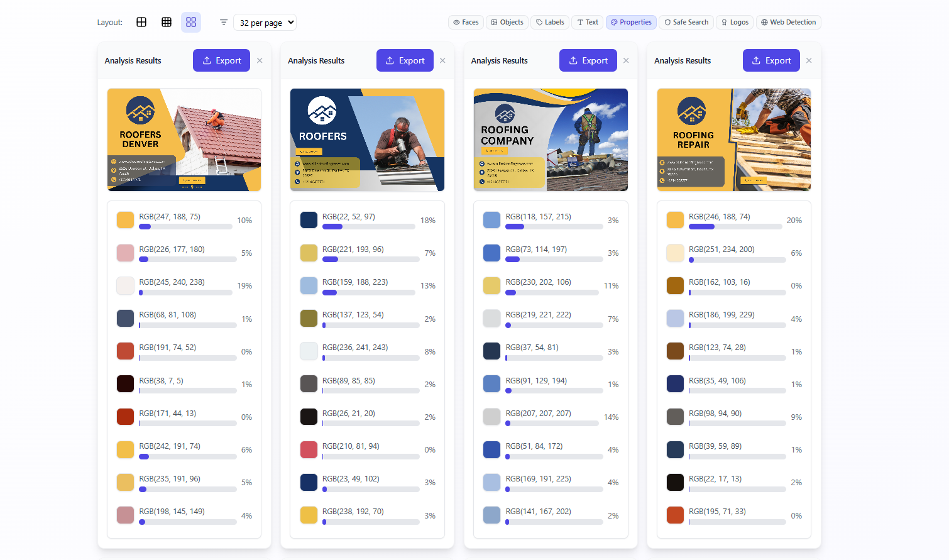Click the RGB(73, 114, 197) color swatch
The height and width of the screenshot is (560, 949).
pyautogui.click(x=492, y=253)
